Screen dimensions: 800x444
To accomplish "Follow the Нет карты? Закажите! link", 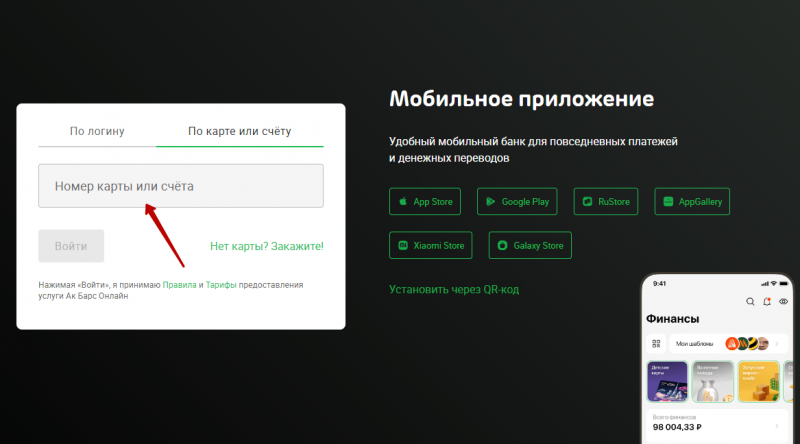I will (266, 246).
